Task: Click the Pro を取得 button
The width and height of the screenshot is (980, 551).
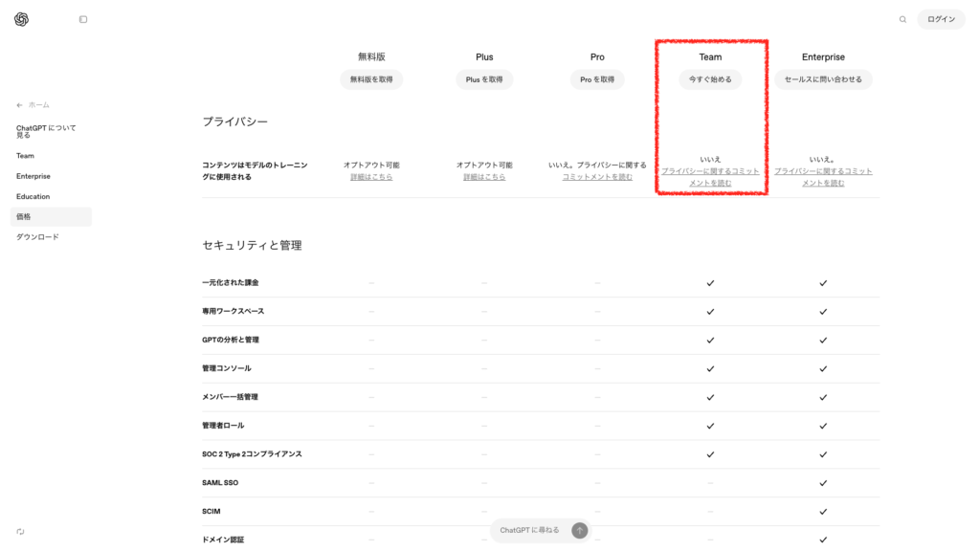Action: point(597,79)
